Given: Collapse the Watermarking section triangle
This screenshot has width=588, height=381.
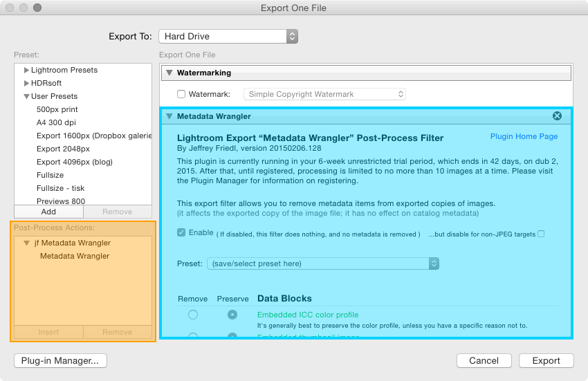Looking at the screenshot, I should (x=169, y=73).
